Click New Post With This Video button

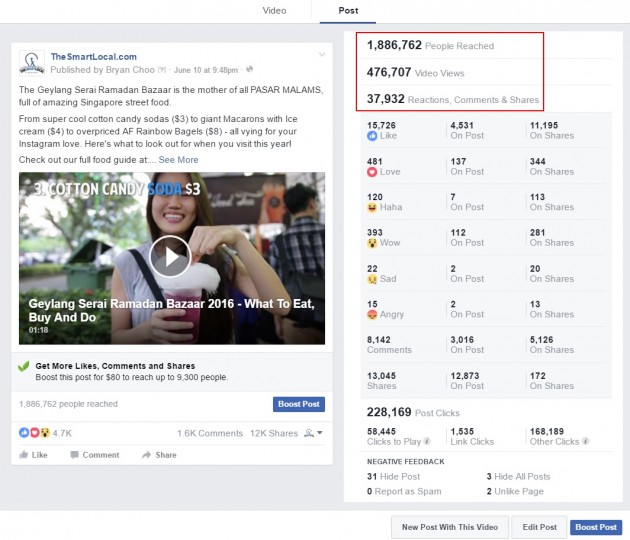tap(448, 527)
